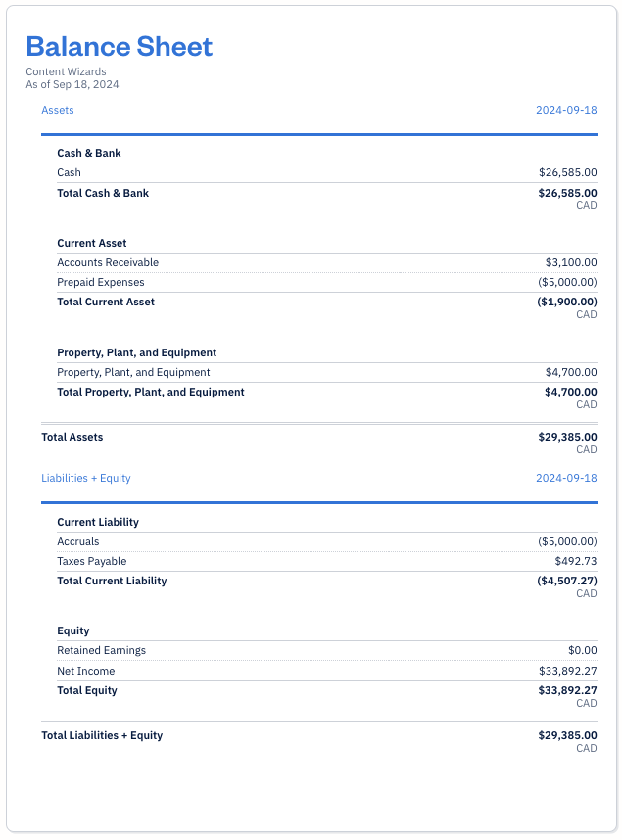Click the Balance Sheet title heading
This screenshot has width=622, height=840.
click(x=119, y=46)
